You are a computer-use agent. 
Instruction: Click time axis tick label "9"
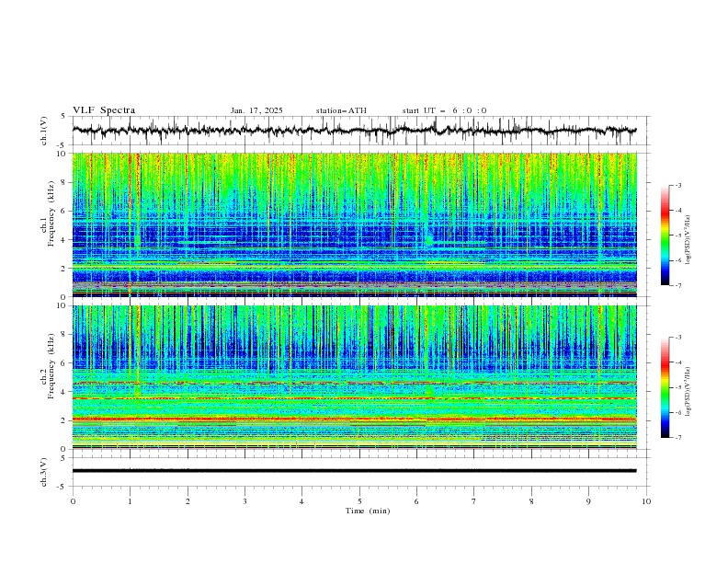[x=589, y=501]
